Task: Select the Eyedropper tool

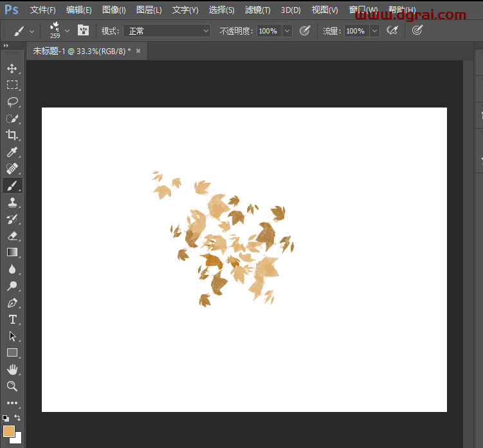Action: click(12, 152)
